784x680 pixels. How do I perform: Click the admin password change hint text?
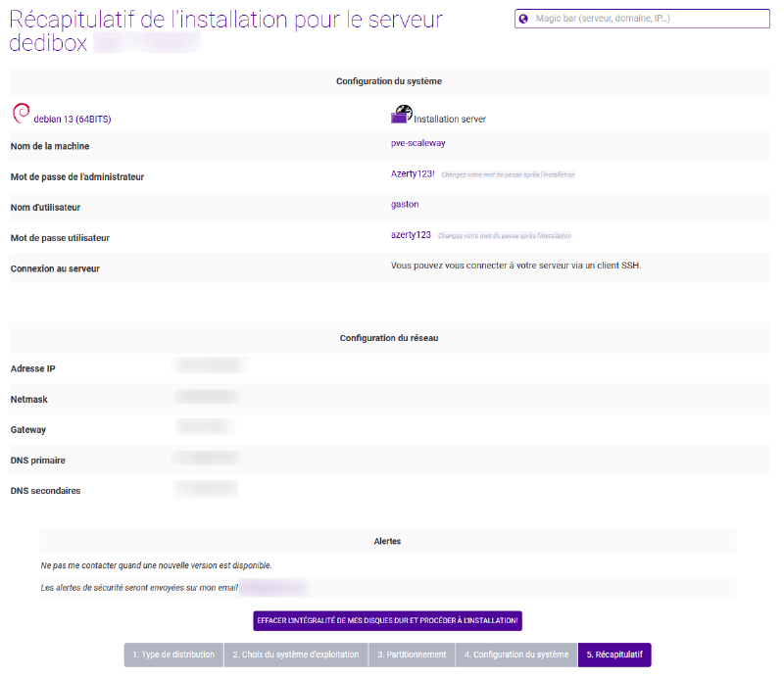[507, 173]
